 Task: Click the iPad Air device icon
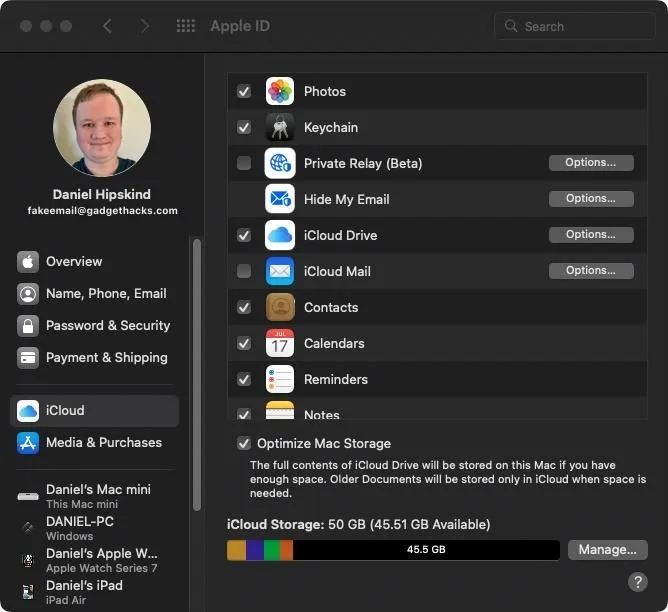[x=28, y=592]
